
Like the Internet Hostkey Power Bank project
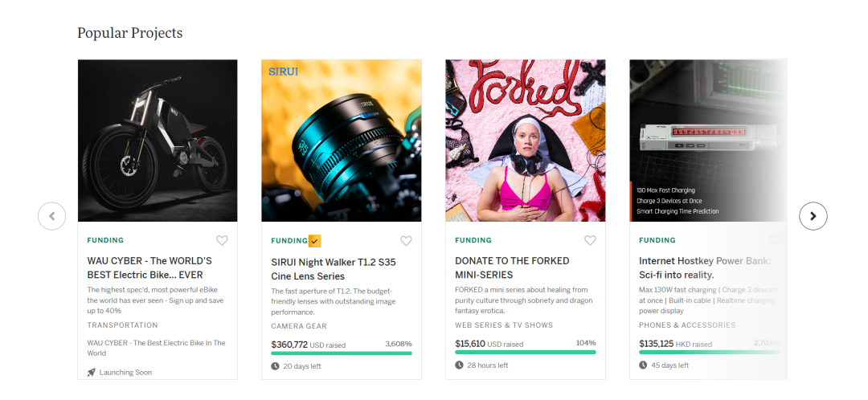(x=774, y=241)
